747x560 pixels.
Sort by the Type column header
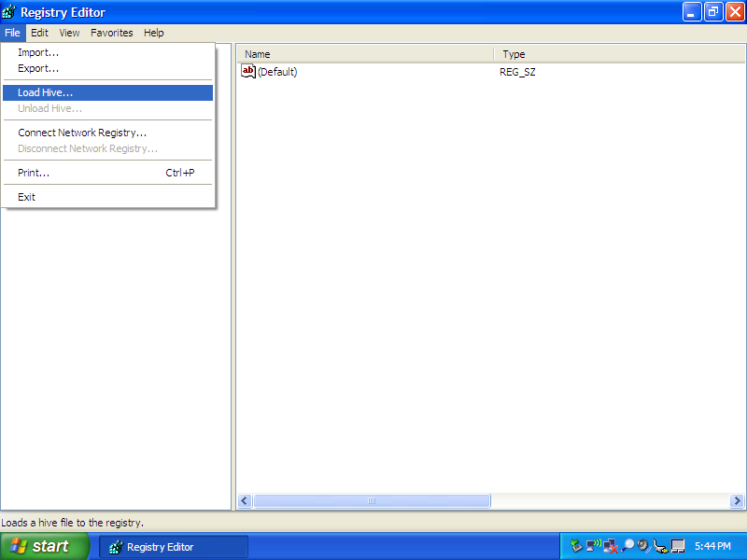[620, 54]
